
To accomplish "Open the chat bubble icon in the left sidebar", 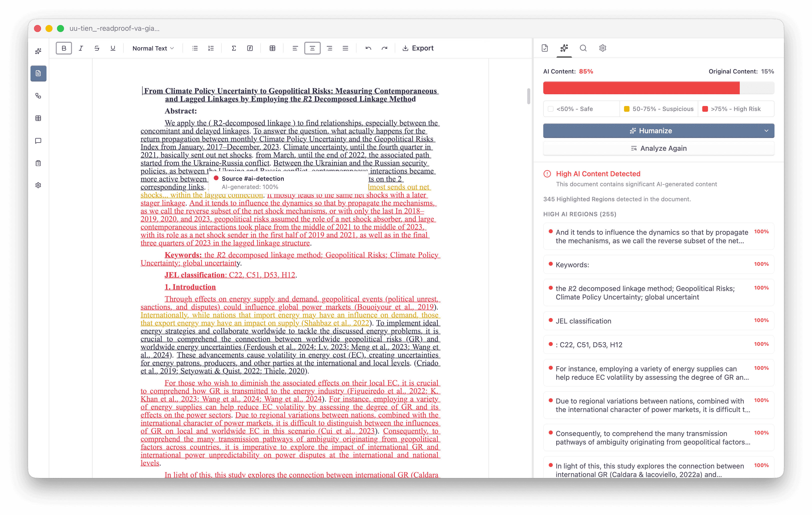I will click(x=38, y=141).
